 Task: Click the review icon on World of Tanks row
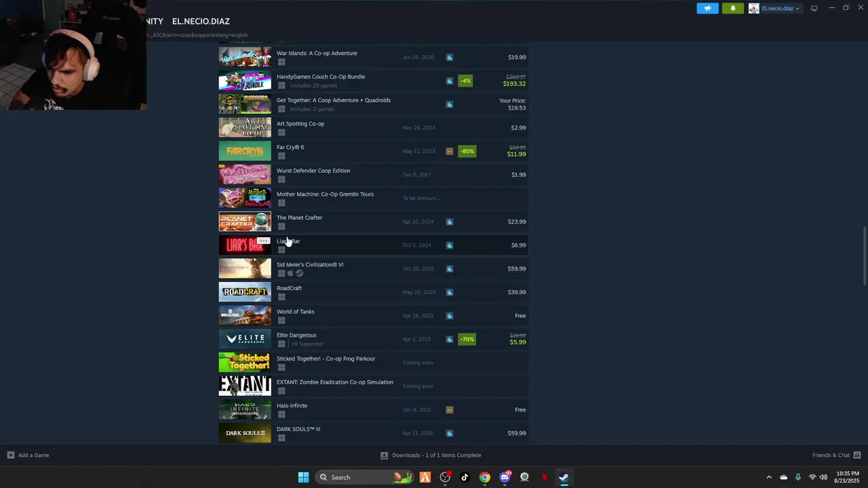[450, 316]
